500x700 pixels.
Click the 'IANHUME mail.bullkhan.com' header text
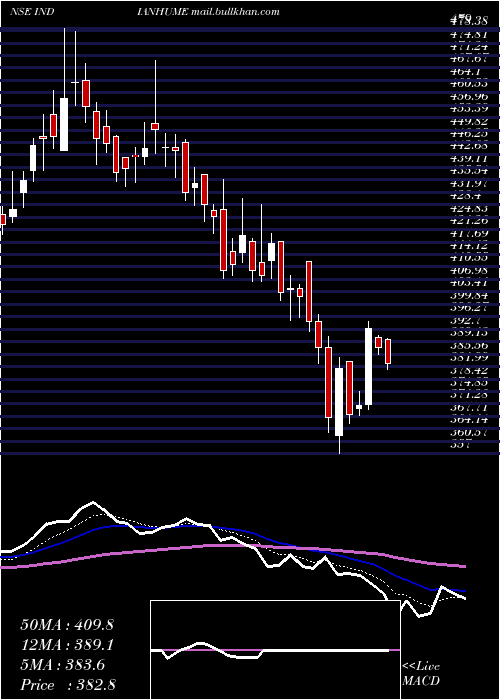point(209,11)
